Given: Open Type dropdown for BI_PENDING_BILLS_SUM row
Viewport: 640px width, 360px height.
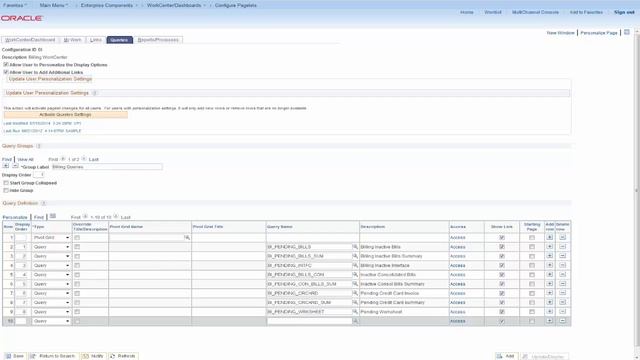Looking at the screenshot, I should click(51, 256).
